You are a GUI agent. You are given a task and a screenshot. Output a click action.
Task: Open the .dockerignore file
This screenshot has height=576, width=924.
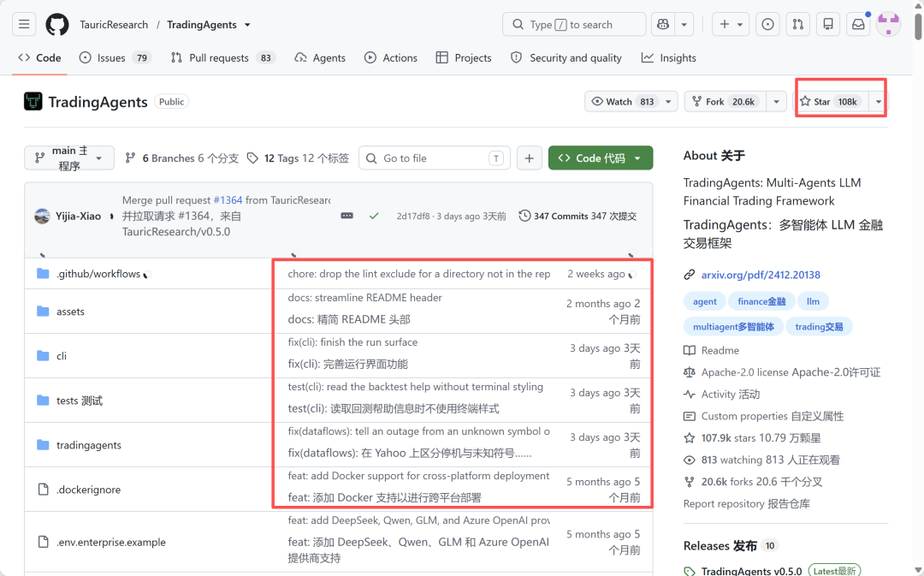point(88,490)
